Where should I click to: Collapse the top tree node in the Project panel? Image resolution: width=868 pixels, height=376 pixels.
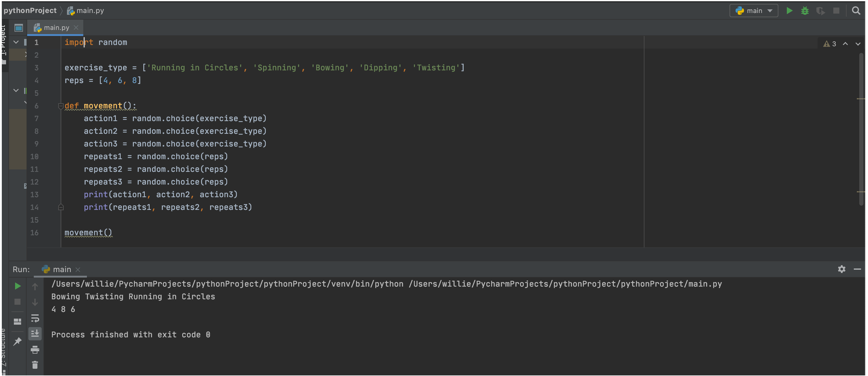pos(16,42)
